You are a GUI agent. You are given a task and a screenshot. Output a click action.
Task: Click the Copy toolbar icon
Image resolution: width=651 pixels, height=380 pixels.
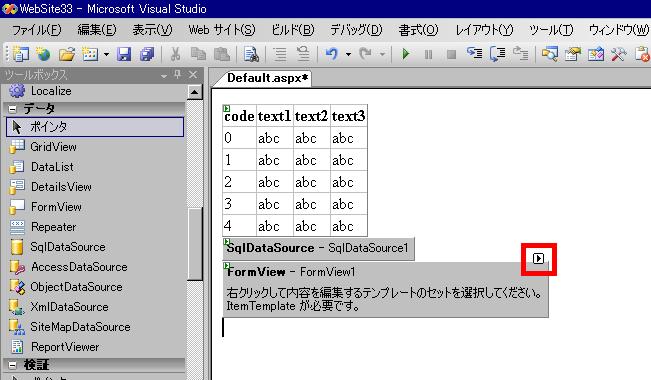198,54
